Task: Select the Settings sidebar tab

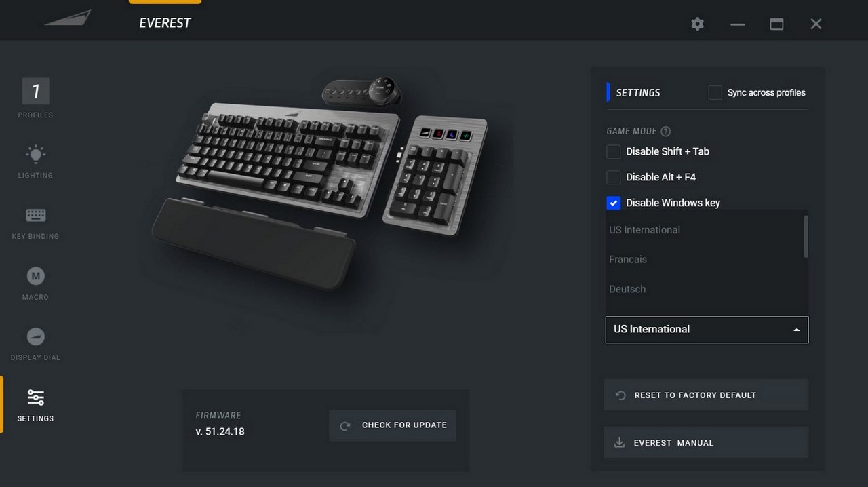Action: pyautogui.click(x=35, y=405)
